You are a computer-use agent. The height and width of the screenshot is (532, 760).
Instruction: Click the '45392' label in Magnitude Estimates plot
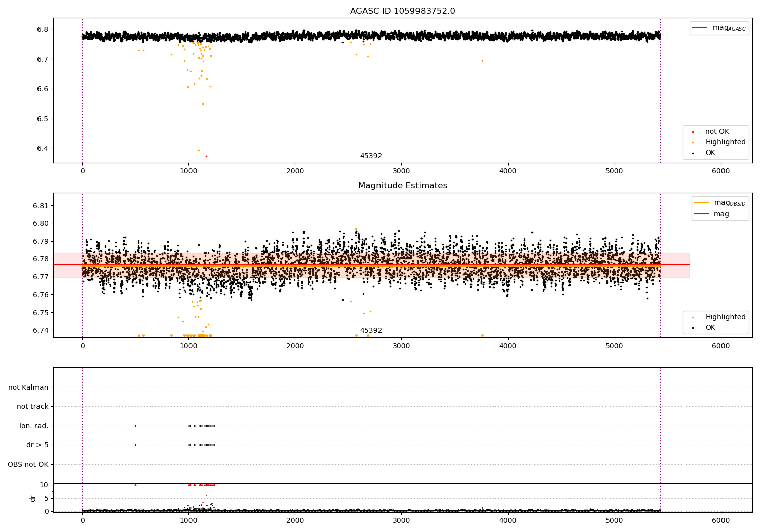tap(371, 331)
